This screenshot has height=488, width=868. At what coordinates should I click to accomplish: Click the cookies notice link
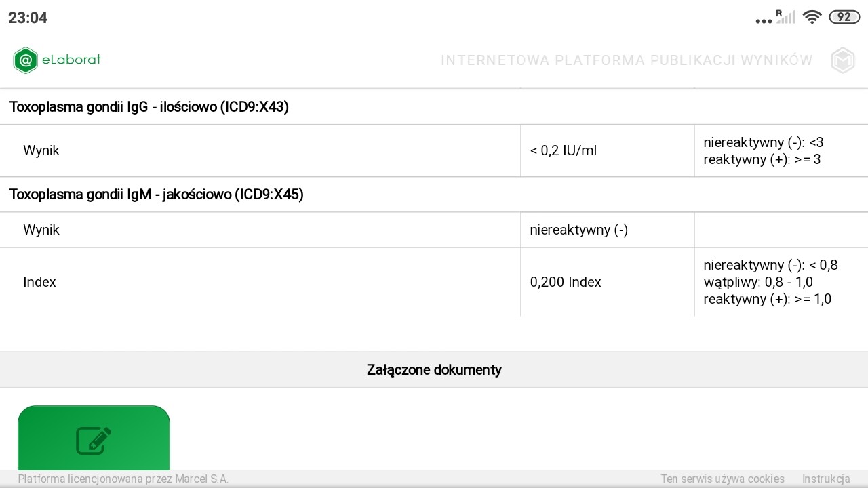pos(722,479)
